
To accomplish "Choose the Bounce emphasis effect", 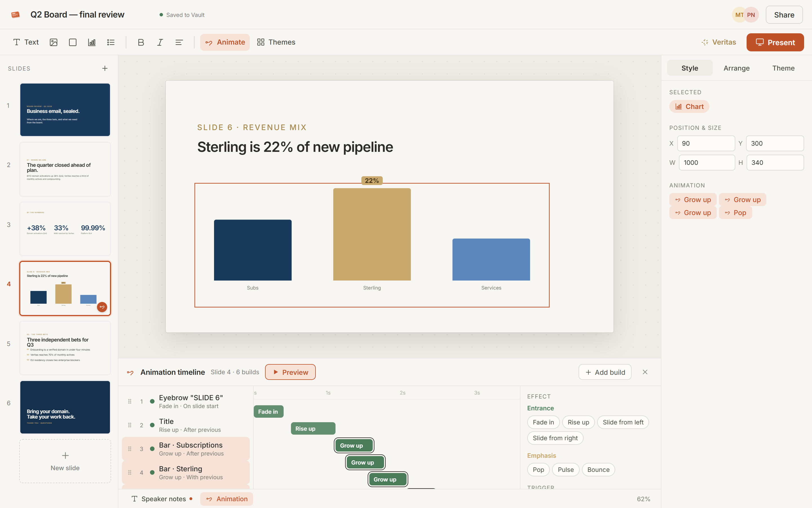I will point(599,470).
